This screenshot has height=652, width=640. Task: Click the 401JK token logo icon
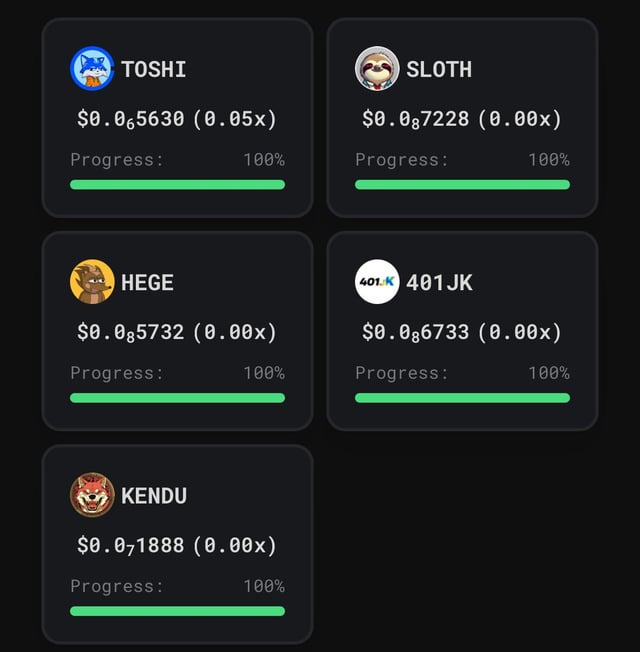[377, 282]
